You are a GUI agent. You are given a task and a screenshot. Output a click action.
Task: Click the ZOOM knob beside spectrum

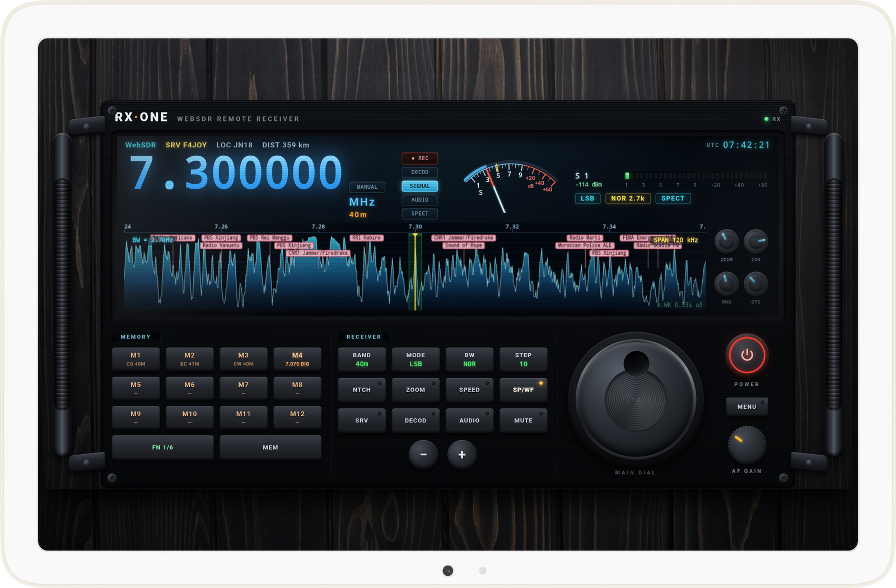pos(726,241)
